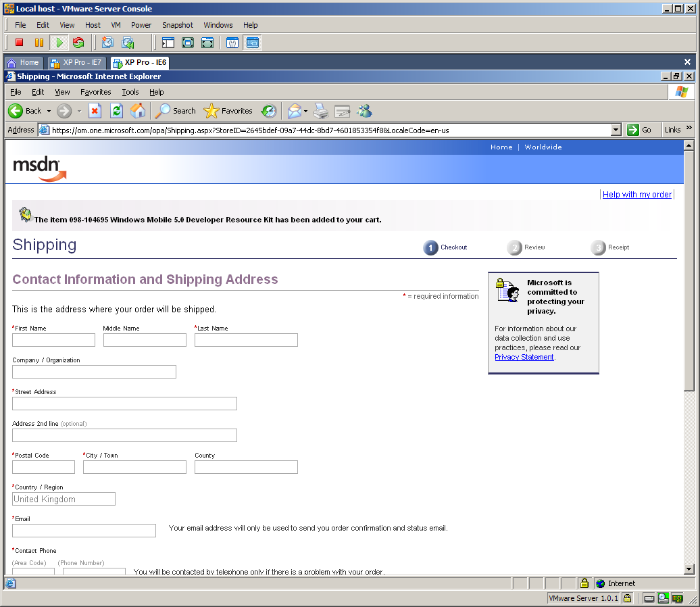Click the IE Edit page icon
Image resolution: width=700 pixels, height=607 pixels.
(x=343, y=111)
